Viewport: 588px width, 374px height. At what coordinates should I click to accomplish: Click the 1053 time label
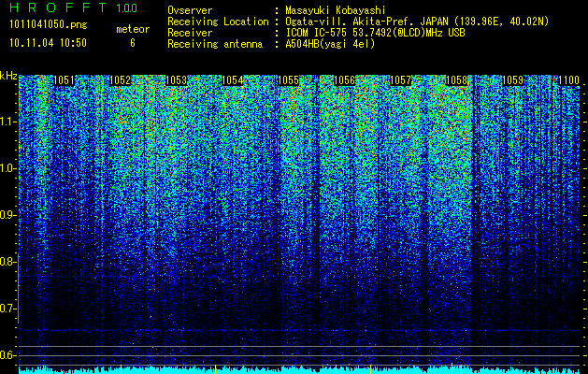click(x=176, y=80)
